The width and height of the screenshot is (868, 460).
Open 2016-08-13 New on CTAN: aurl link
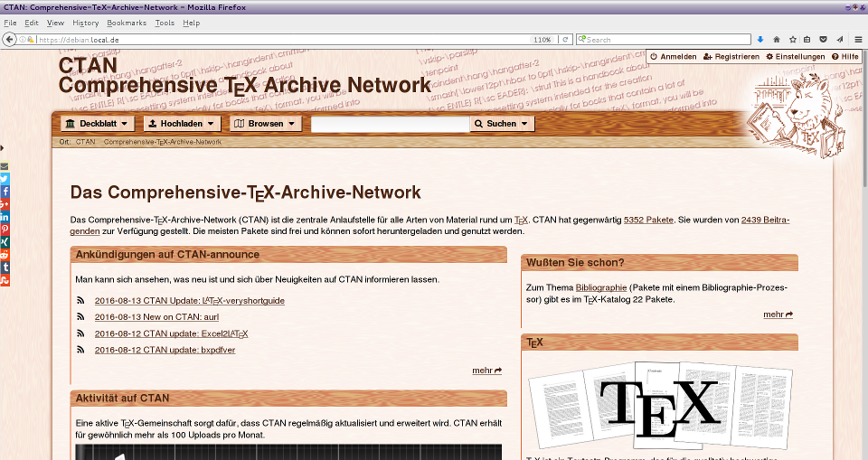point(156,316)
